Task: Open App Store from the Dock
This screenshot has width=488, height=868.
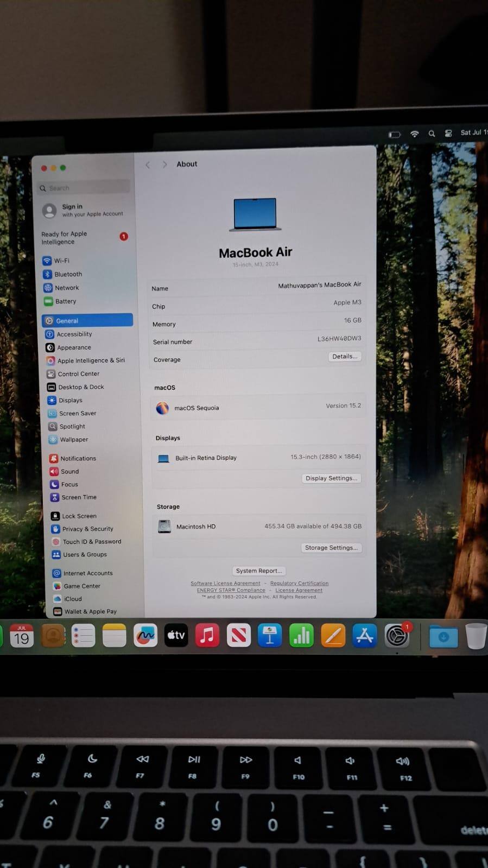Action: click(x=364, y=636)
